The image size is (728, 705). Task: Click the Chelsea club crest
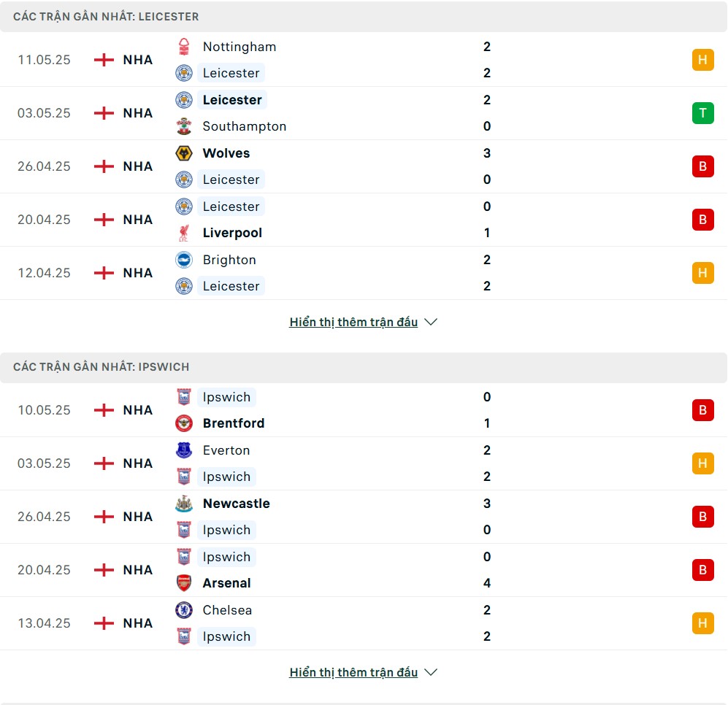pyautogui.click(x=184, y=610)
